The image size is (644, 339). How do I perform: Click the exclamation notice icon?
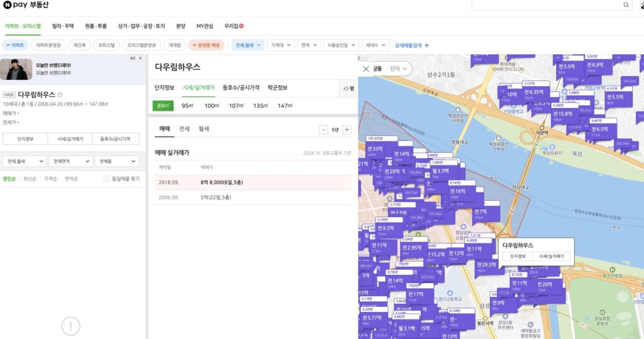(70, 326)
